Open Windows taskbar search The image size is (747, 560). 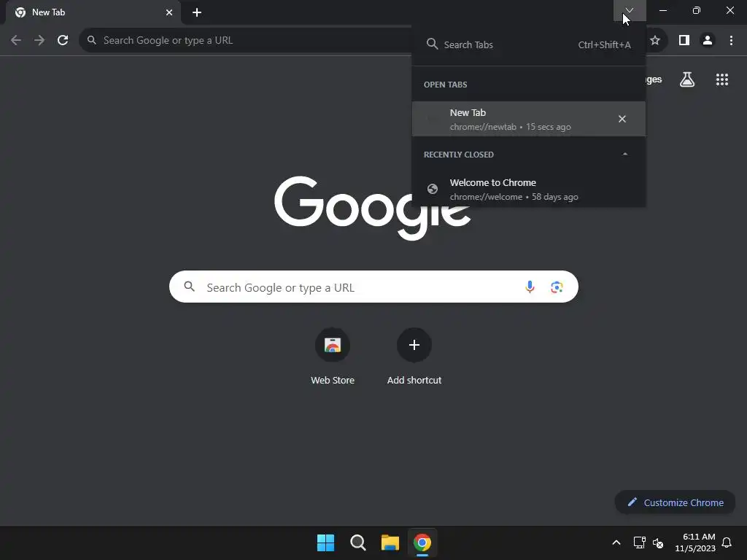tap(357, 542)
